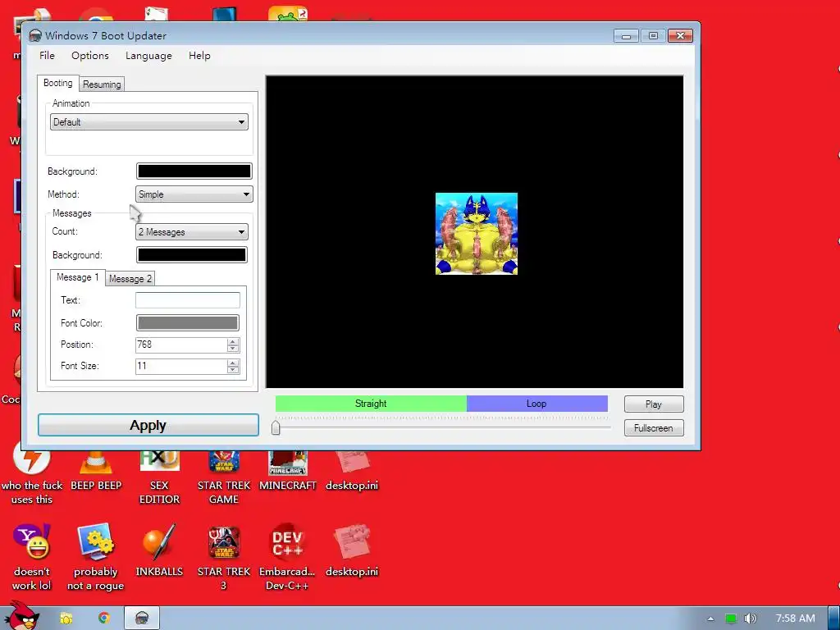Open the Options menu

click(90, 55)
